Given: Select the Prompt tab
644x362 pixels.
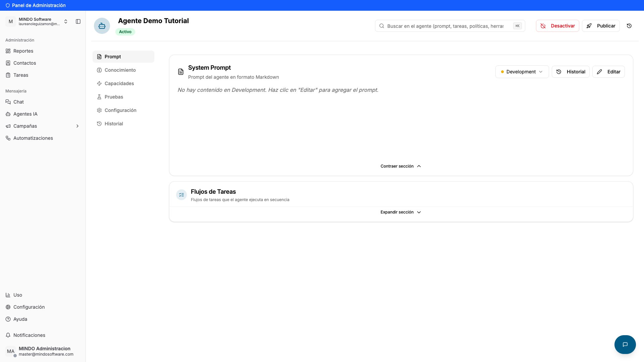Looking at the screenshot, I should pyautogui.click(x=123, y=57).
